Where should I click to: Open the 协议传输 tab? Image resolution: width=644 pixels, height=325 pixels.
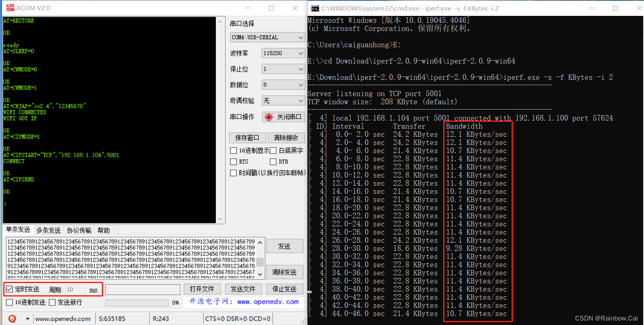click(79, 230)
